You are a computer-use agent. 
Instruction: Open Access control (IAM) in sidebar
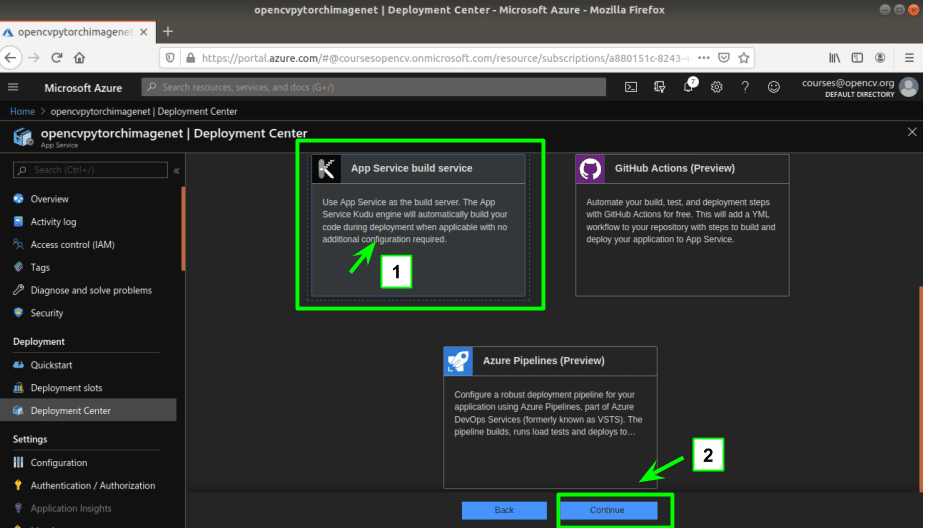coord(72,244)
